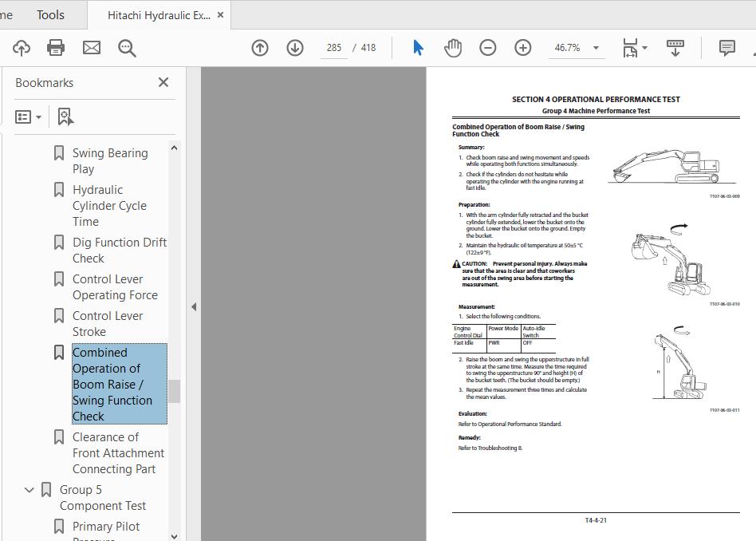Click bookmark icon beside Group 5 Component Test
Screen dimensions: 756x541
(46, 490)
